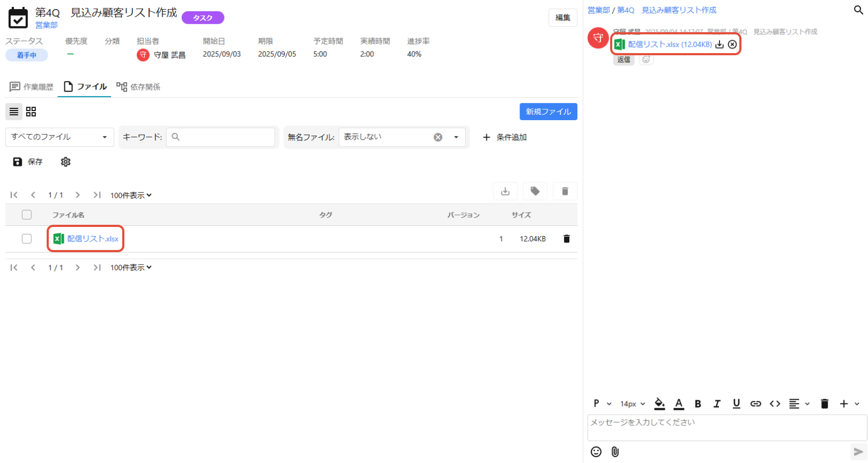Tick the select-all checkbox in file table header
The height and width of the screenshot is (463, 868).
tap(27, 215)
